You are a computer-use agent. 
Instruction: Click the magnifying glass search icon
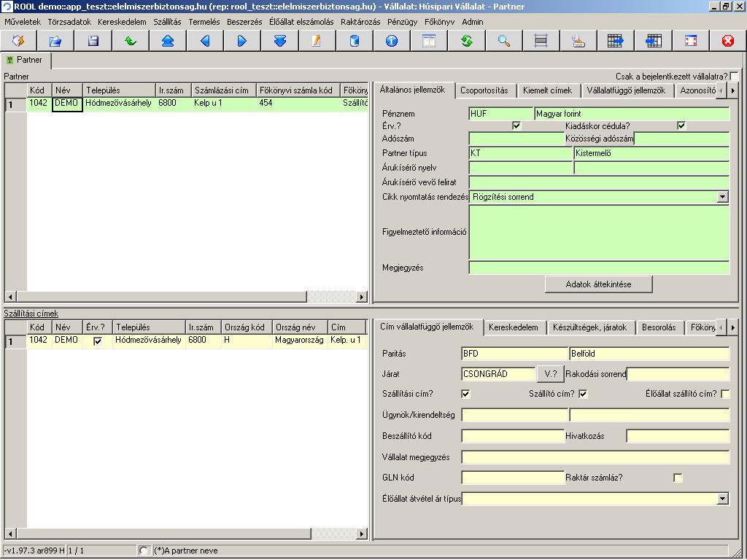(504, 41)
